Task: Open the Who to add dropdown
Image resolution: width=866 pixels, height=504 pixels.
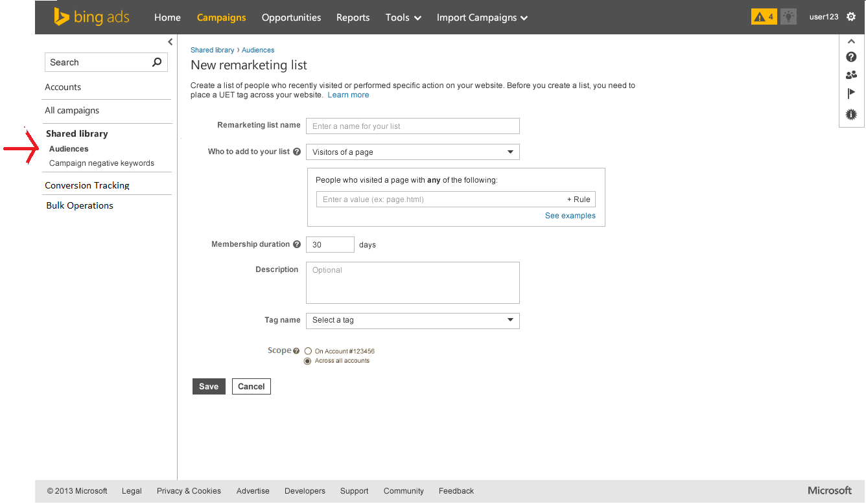Action: click(412, 152)
